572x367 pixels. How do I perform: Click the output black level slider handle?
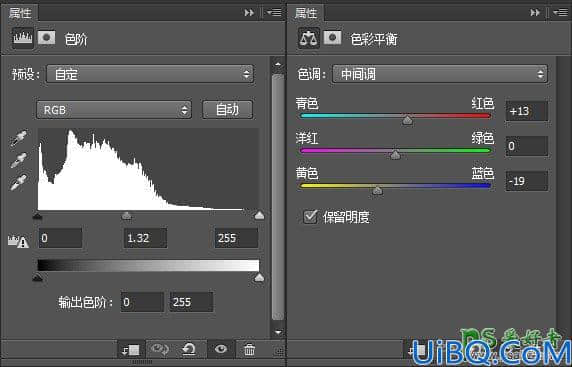click(38, 278)
